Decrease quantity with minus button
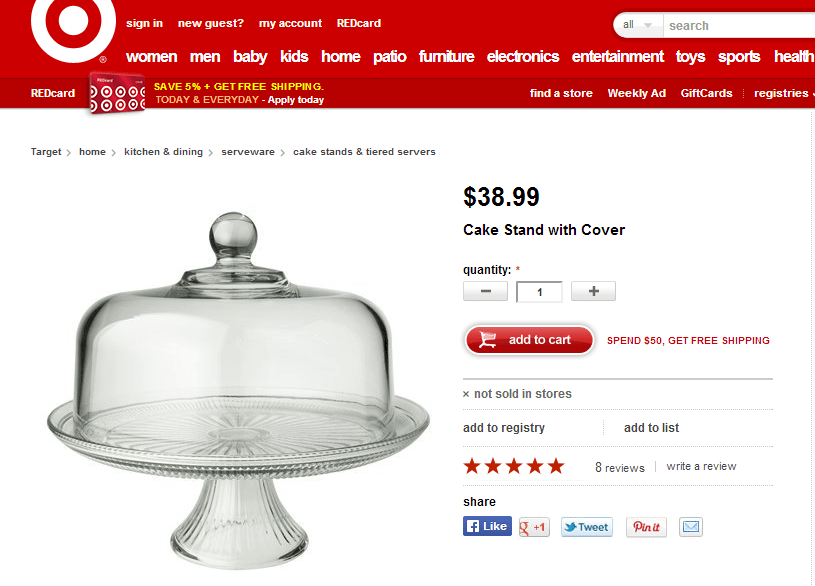 tap(485, 291)
